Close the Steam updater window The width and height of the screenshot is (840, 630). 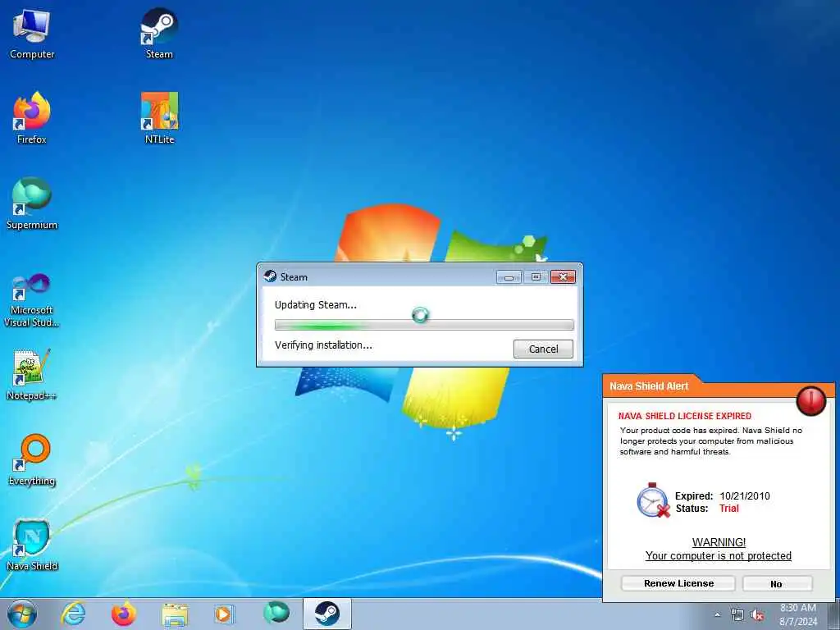coord(563,277)
